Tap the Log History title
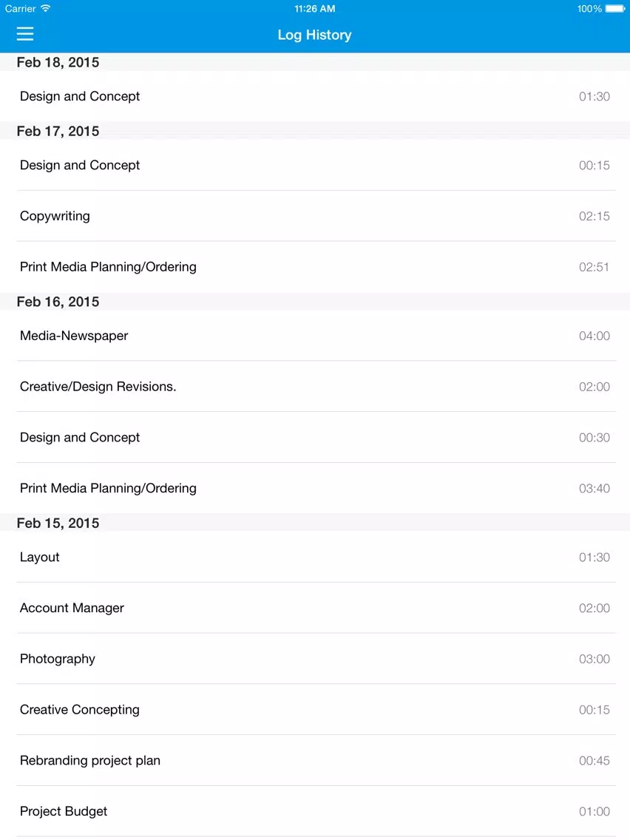The image size is (630, 840). 314,35
